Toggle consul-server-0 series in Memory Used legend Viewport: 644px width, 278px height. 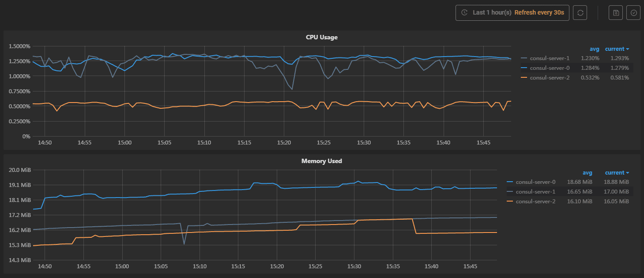(x=535, y=182)
